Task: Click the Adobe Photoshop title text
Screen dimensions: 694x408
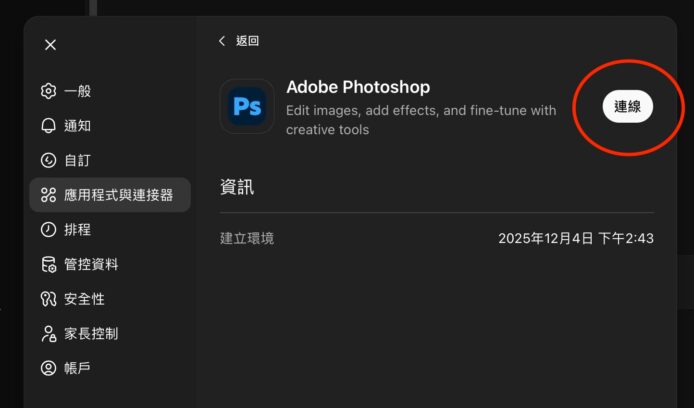Action: tap(357, 87)
